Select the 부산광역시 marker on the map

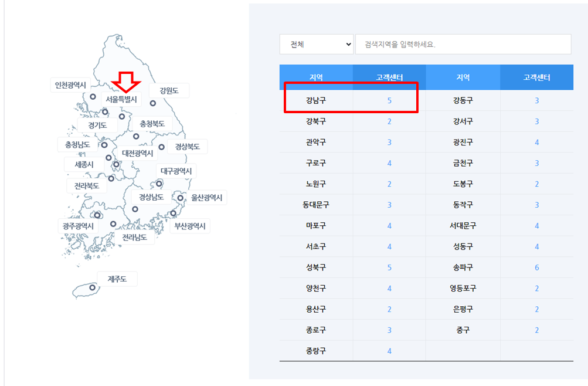point(172,214)
